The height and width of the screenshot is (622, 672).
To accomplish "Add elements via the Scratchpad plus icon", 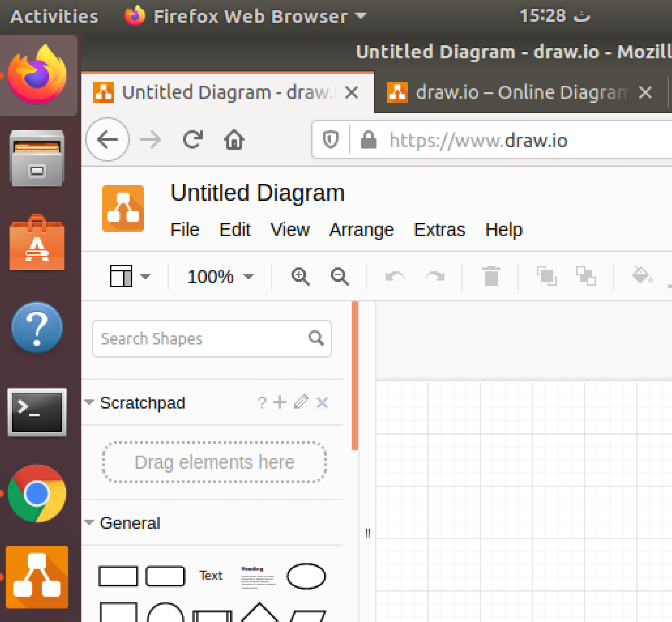I will click(280, 402).
